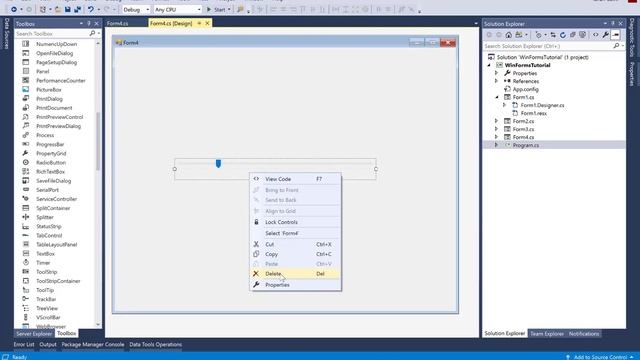Screen dimensions: 640x360
Task: Focus the Search Toolbox field
Action: click(52, 33)
